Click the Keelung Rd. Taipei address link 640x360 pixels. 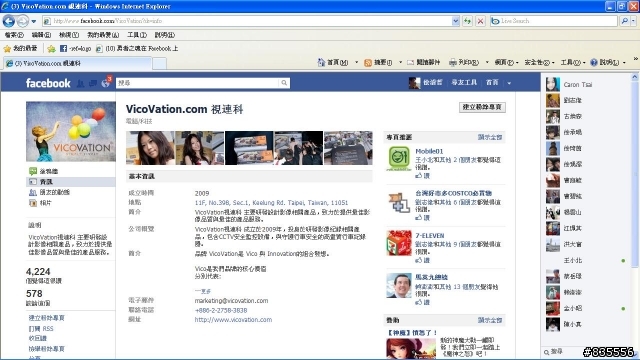click(271, 203)
